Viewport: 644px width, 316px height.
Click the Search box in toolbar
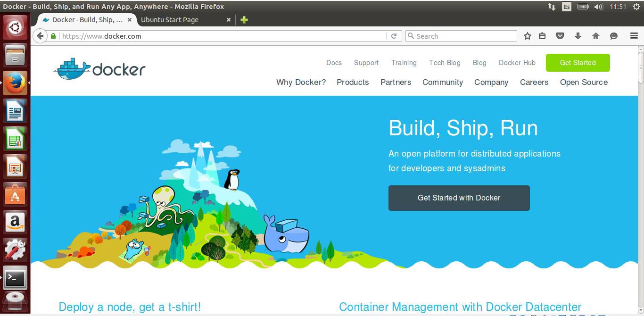tap(462, 36)
